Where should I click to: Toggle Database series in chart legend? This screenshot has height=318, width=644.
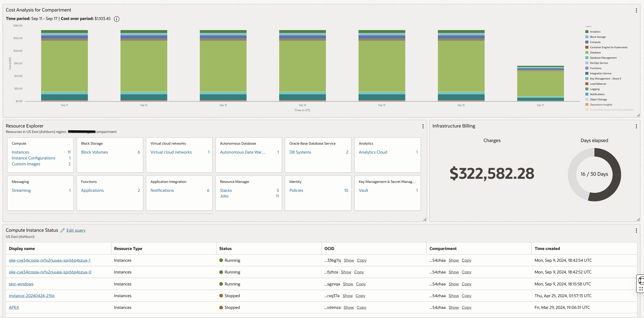(x=595, y=53)
